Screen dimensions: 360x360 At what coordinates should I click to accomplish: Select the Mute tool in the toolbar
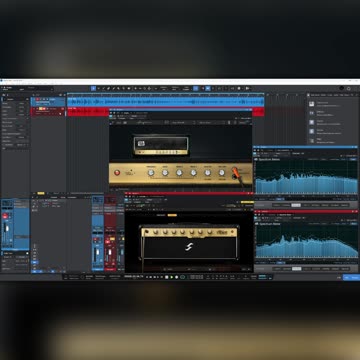click(118, 88)
